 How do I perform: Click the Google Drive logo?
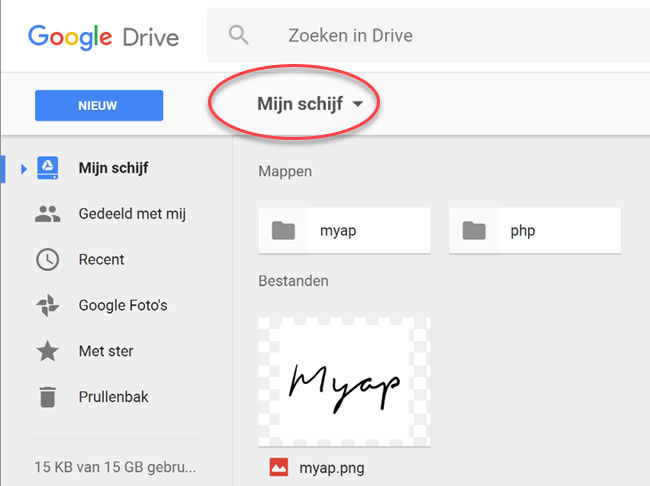tap(104, 37)
